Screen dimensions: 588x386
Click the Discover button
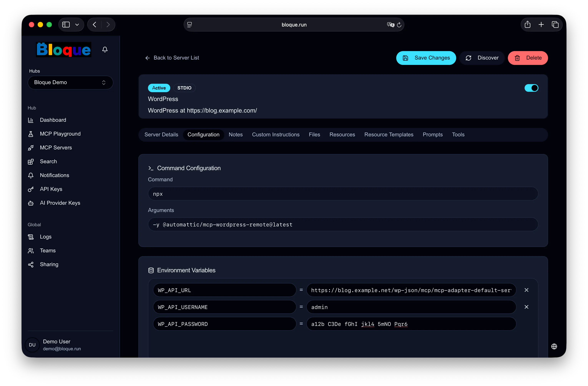coord(482,58)
